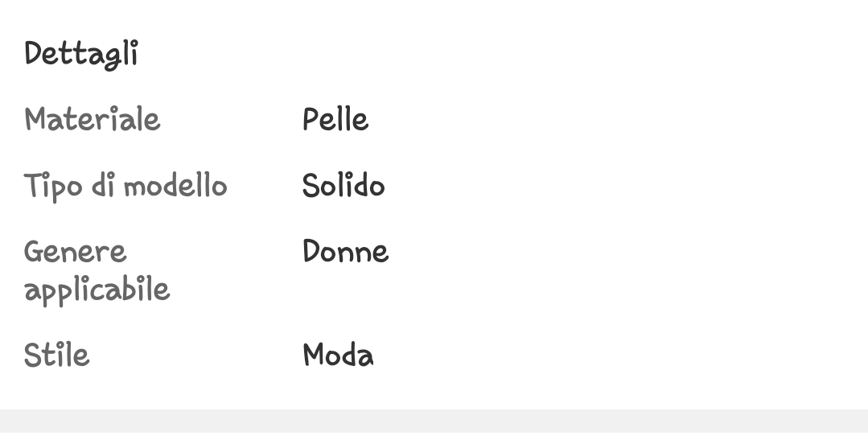This screenshot has width=868, height=436.
Task: Click the letter S in Solido
Action: pyautogui.click(x=311, y=186)
